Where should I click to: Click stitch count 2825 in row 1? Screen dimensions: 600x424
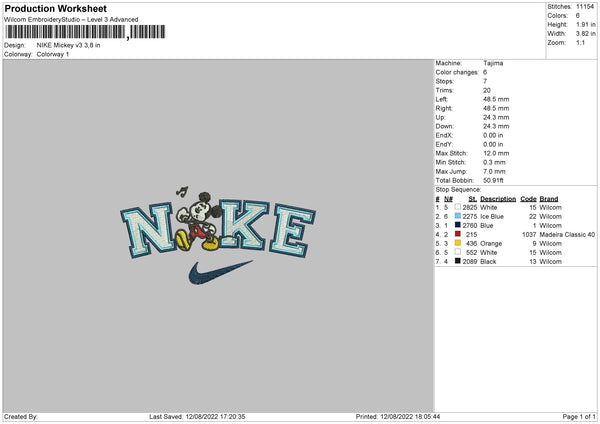[470, 207]
